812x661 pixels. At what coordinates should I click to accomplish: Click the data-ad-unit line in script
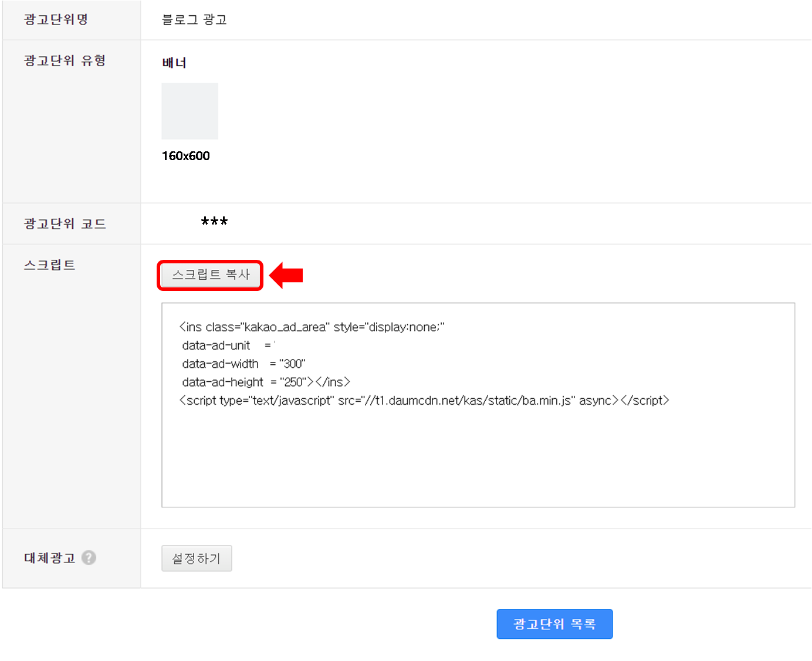click(x=228, y=345)
